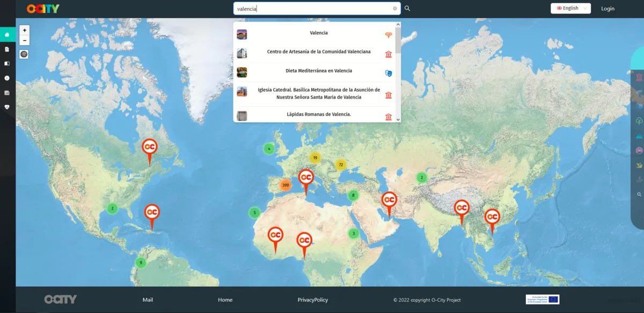This screenshot has height=313, width=644.
Task: Open the info circle icon in sidebar
Action: 7,78
